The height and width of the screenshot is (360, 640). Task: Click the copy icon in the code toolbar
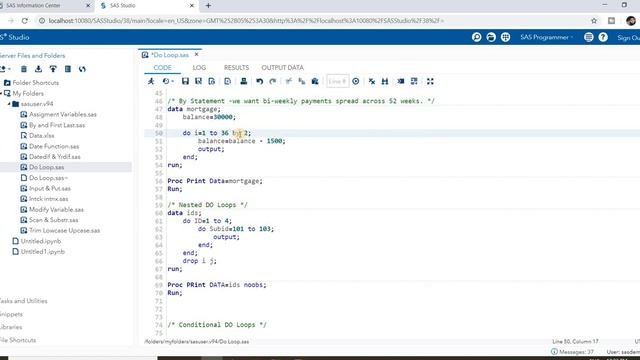pos(302,81)
